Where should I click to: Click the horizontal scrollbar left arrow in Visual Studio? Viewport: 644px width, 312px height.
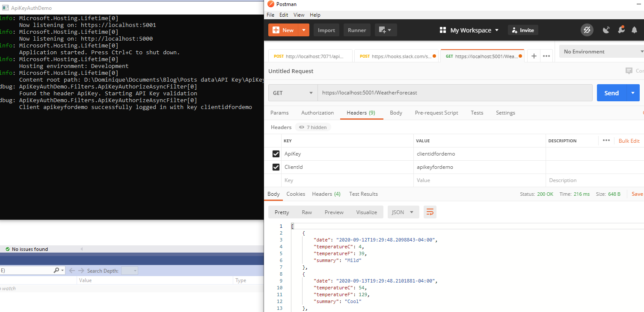tap(81, 249)
